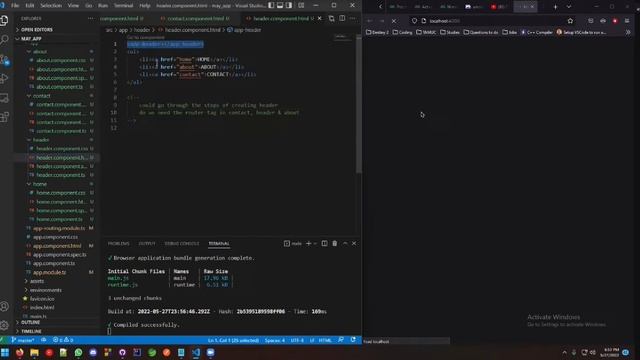Open the Run and Debug view
640x360 pixels.
tap(4, 78)
